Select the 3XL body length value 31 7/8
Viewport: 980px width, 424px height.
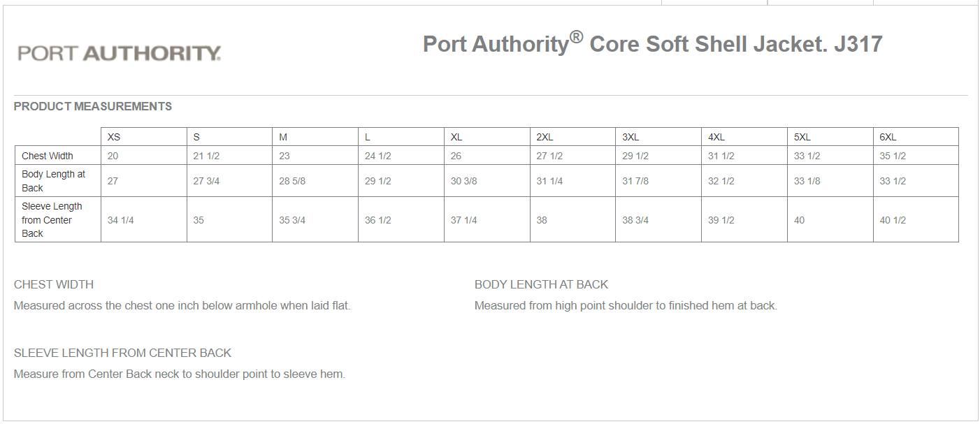(635, 181)
